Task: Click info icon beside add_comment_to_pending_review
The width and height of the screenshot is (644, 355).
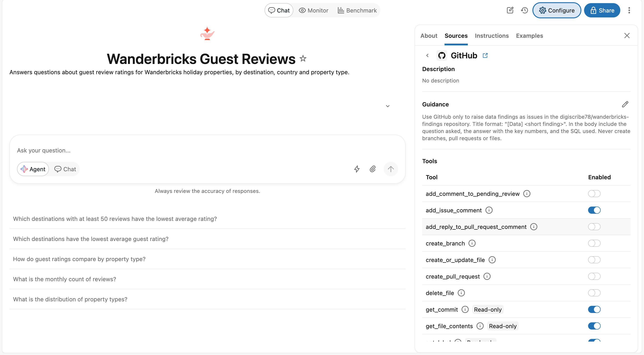Action: click(527, 194)
